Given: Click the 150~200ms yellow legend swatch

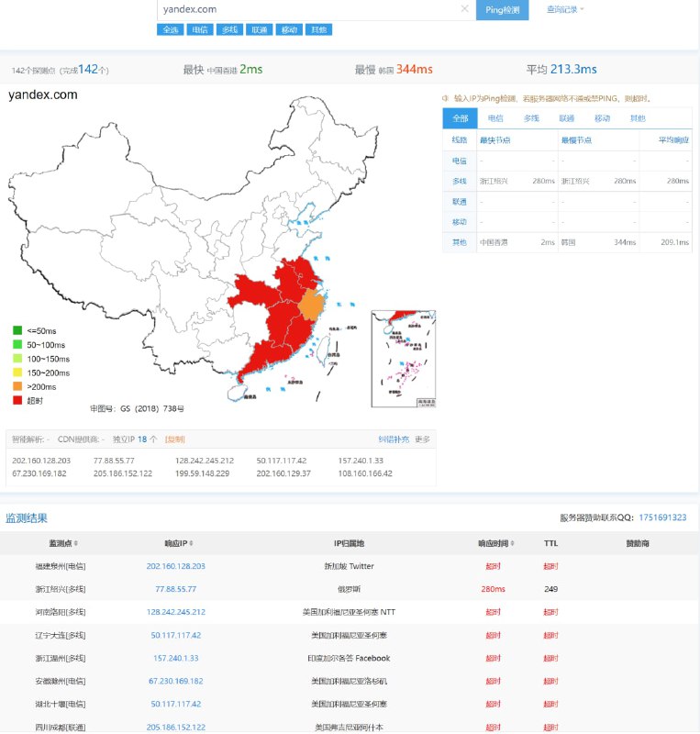Looking at the screenshot, I should (17, 373).
